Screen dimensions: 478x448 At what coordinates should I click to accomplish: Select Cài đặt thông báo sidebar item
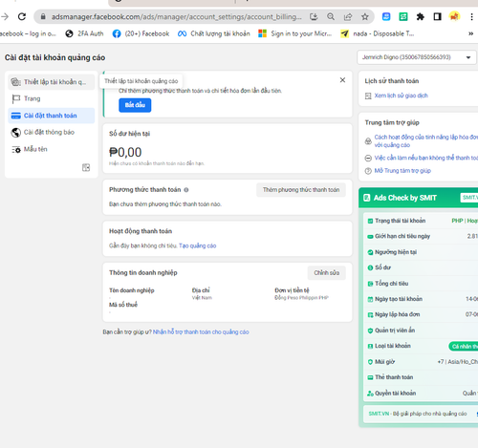pos(52,132)
